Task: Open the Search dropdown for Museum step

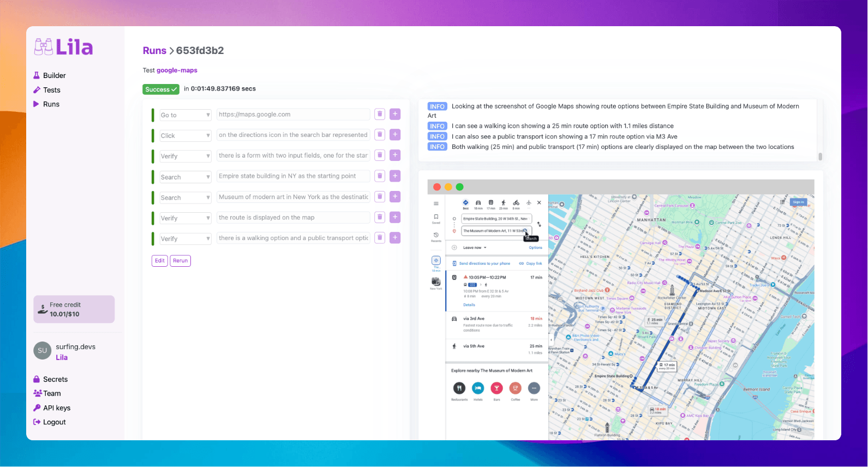Action: click(185, 197)
